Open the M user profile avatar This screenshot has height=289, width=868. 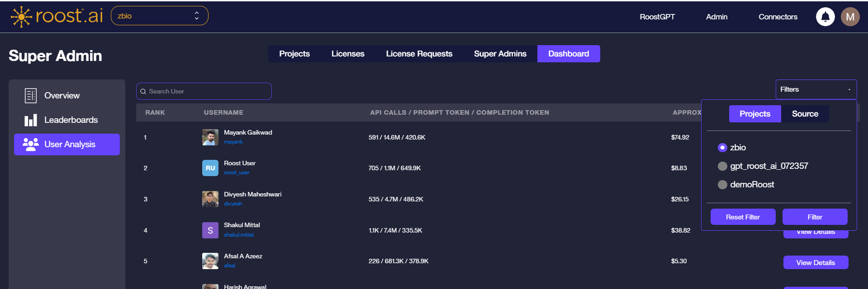point(850,17)
